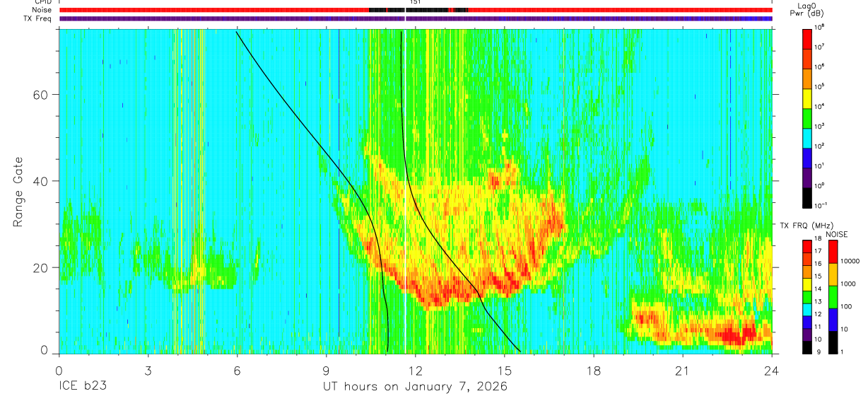Click the 'UT hours on January 7, 2026' axis title

pyautogui.click(x=415, y=387)
